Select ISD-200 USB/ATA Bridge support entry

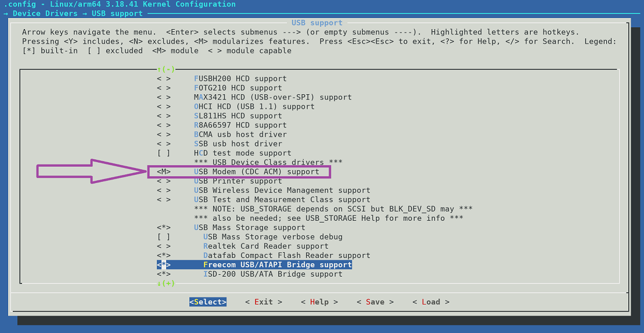[272, 274]
